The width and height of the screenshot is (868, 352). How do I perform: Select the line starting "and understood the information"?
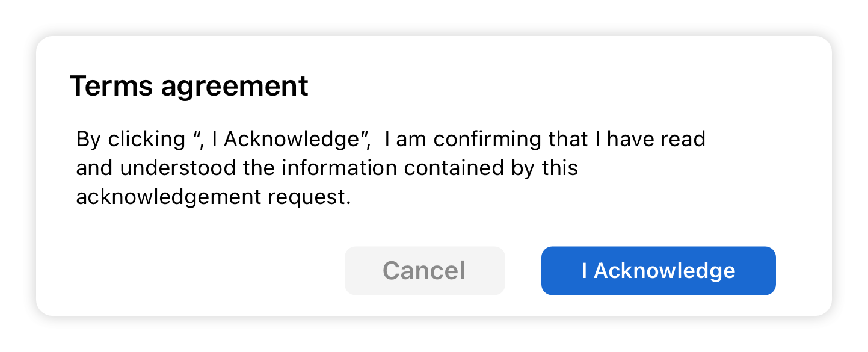pos(327,168)
